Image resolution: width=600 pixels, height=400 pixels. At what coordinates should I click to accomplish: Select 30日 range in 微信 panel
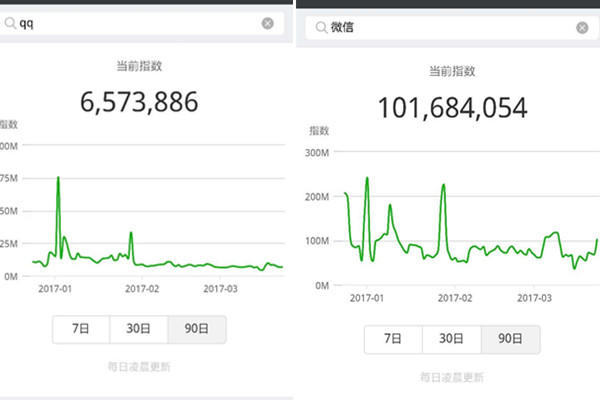click(452, 339)
